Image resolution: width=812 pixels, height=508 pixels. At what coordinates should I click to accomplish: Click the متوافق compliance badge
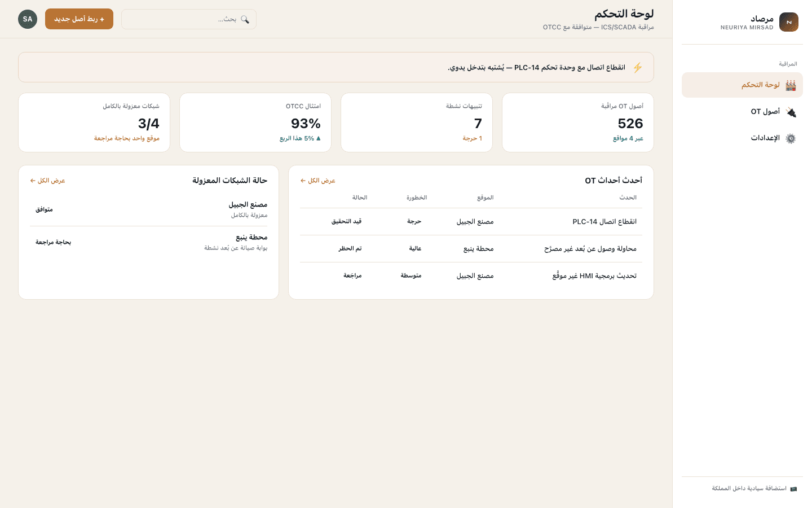tap(44, 210)
